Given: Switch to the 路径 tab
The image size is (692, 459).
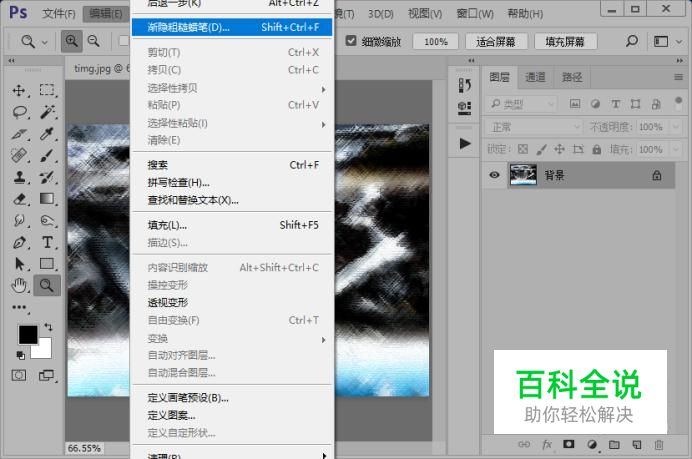Looking at the screenshot, I should click(x=572, y=78).
